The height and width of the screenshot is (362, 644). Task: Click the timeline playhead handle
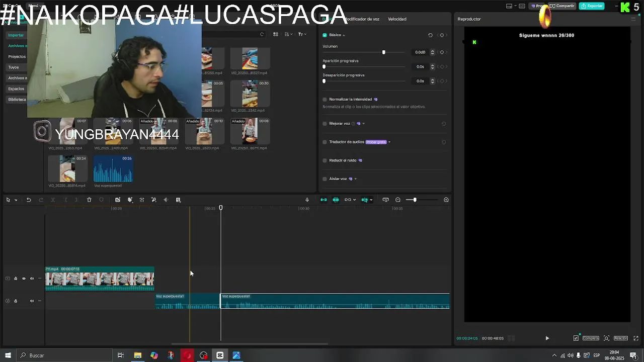point(220,208)
